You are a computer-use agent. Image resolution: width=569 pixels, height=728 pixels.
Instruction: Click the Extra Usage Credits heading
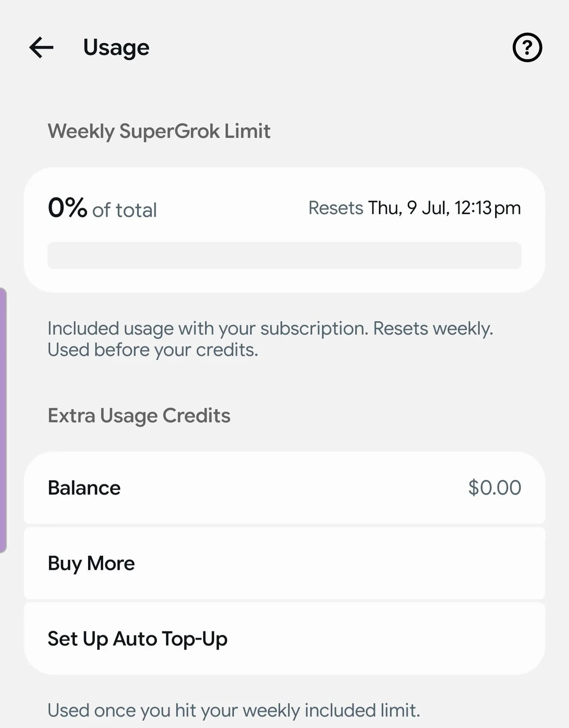139,416
